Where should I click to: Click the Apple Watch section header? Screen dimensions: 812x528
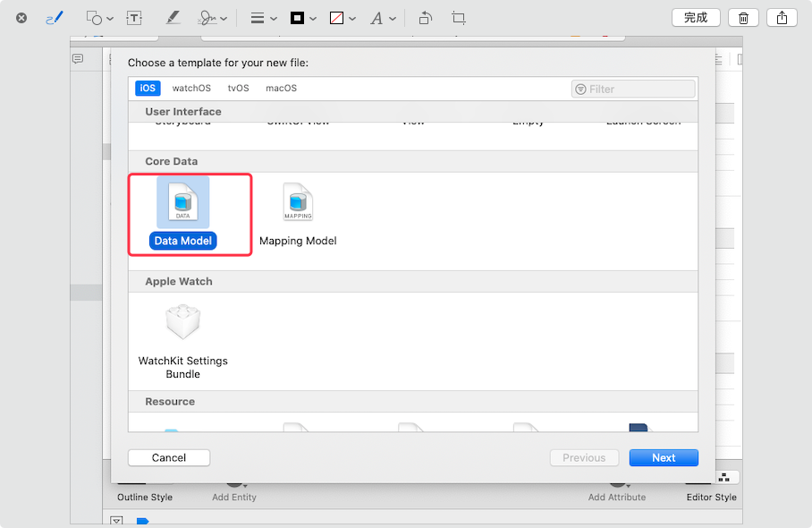[x=413, y=281]
